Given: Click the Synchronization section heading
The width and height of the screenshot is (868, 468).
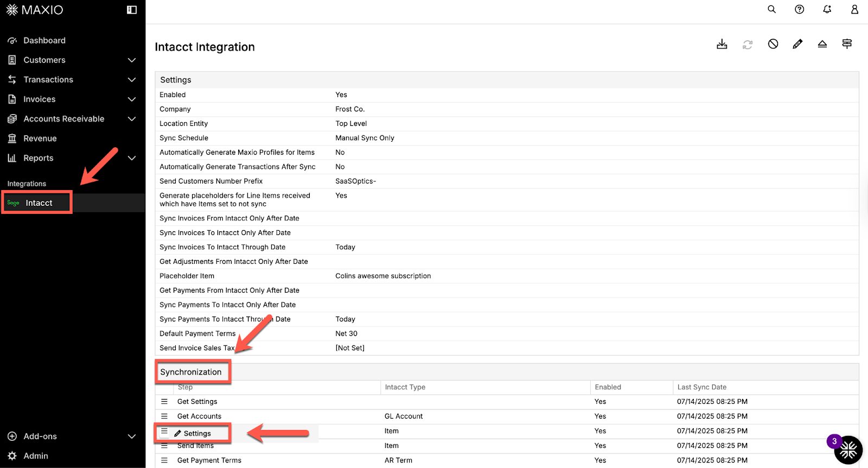Looking at the screenshot, I should pos(191,372).
